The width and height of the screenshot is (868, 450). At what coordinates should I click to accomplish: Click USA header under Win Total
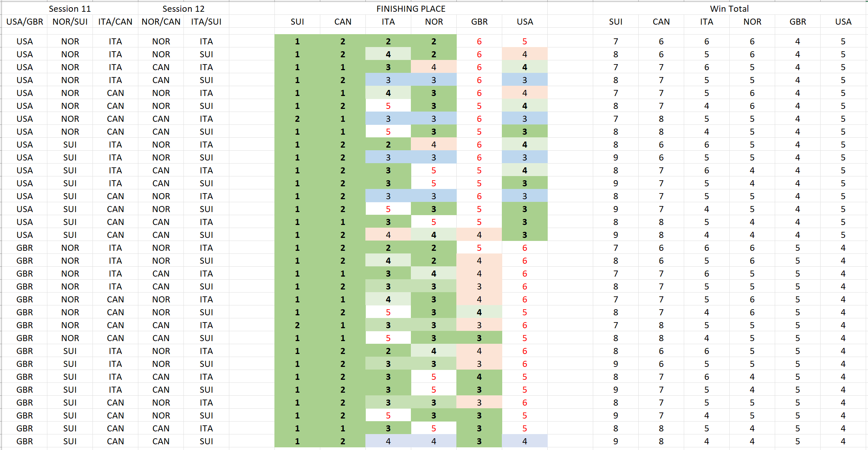[x=843, y=22]
